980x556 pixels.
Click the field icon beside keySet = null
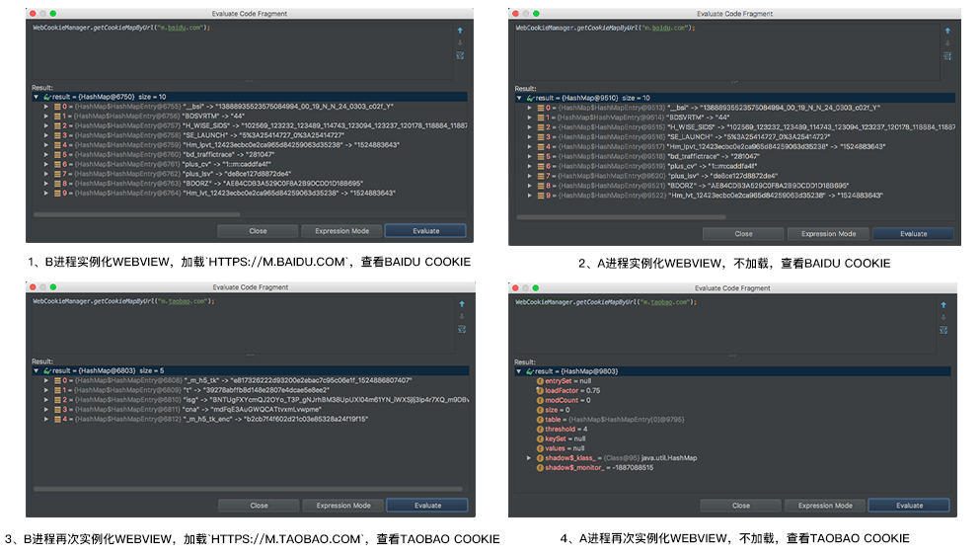coord(540,438)
